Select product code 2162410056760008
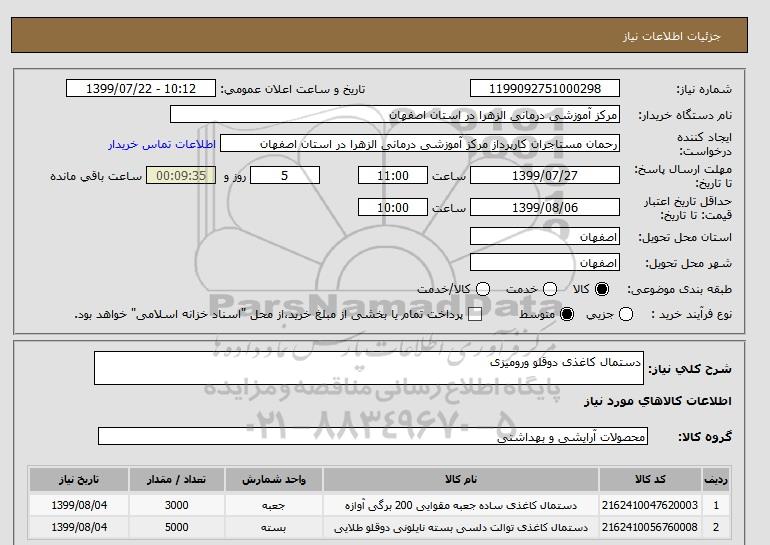 tap(650, 527)
